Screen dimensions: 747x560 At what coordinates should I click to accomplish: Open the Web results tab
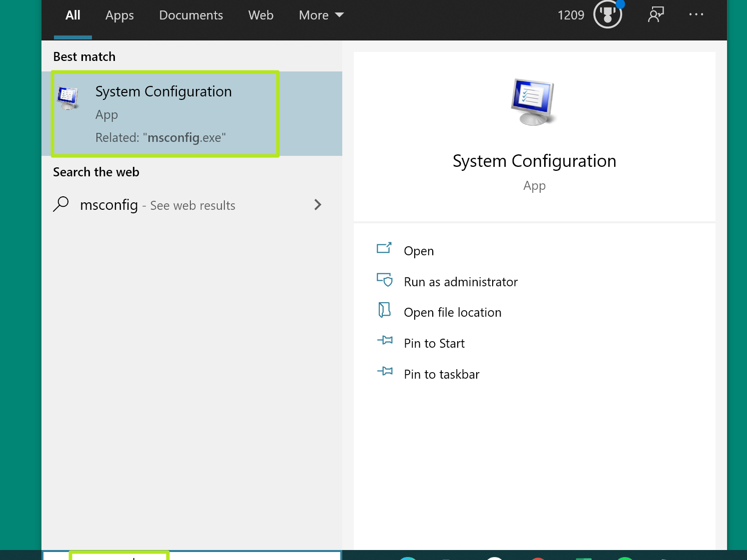click(x=261, y=15)
